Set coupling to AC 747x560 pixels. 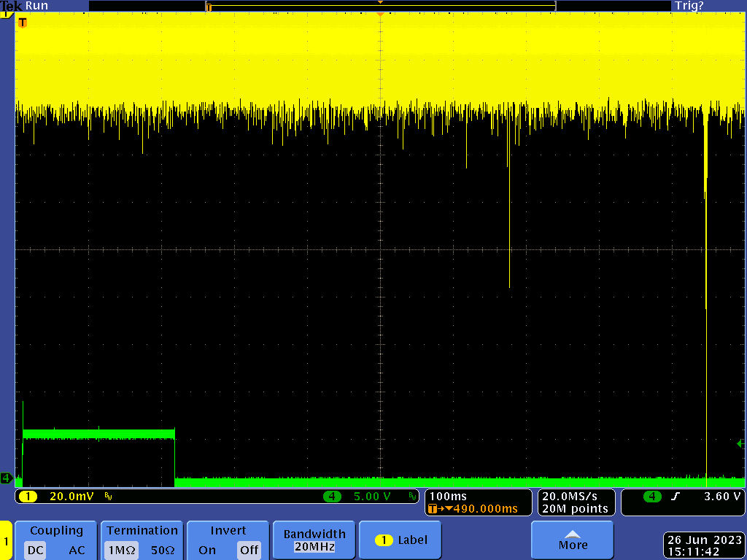77,550
